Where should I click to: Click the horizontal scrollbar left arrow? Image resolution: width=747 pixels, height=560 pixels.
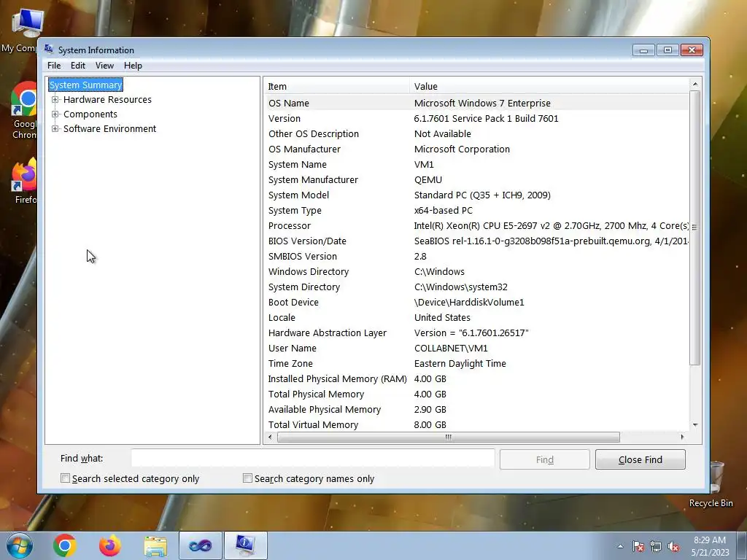[270, 437]
